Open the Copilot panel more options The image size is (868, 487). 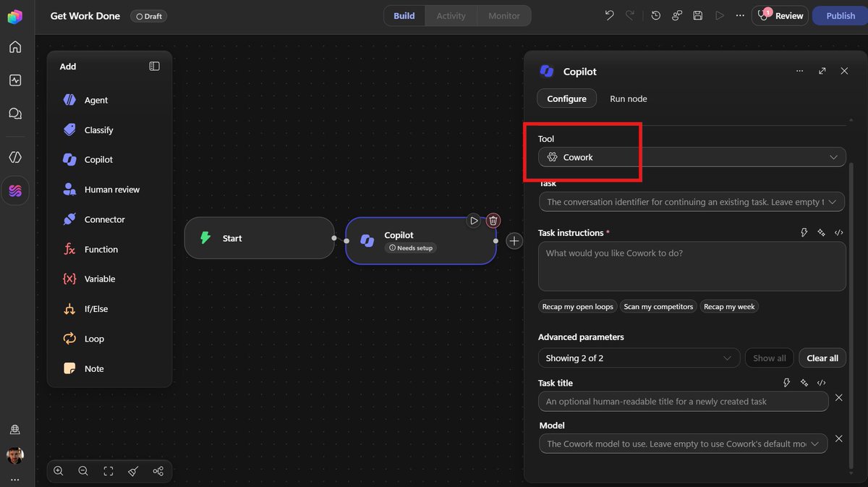799,71
